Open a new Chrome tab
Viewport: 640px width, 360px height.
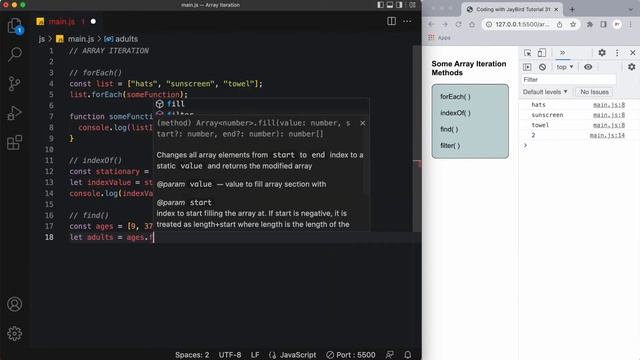click(572, 9)
